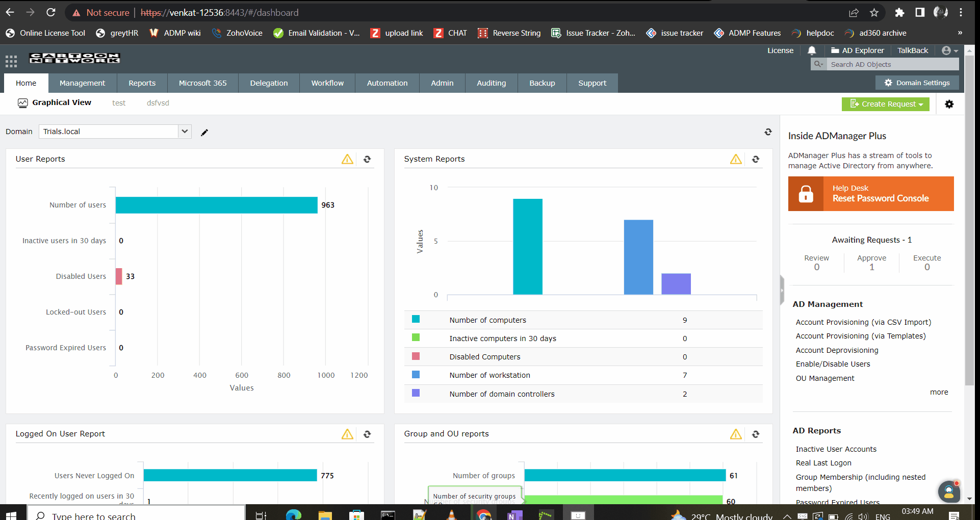Open the Domain dropdown showing Trials.local
The image size is (980, 520).
coord(115,132)
